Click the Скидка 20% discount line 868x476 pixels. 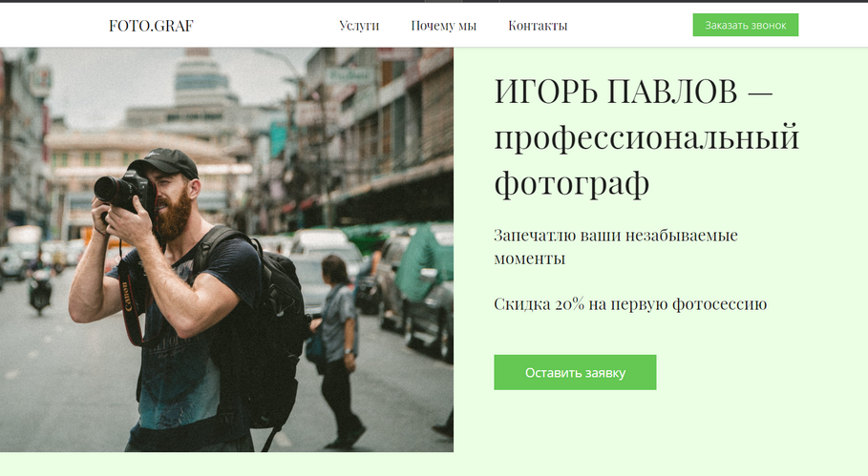[x=630, y=303]
